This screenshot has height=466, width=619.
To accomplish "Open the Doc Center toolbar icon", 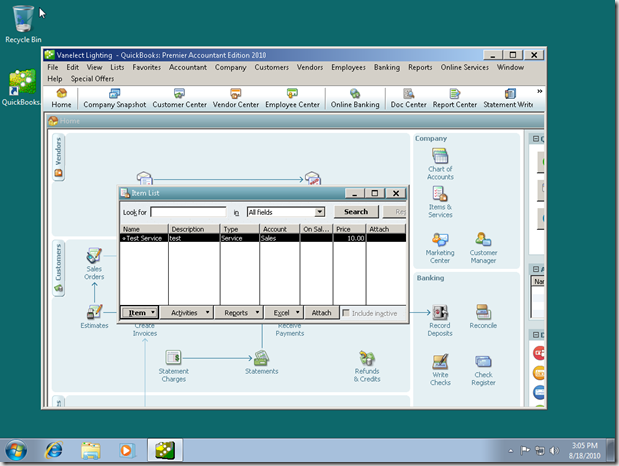I will click(408, 98).
